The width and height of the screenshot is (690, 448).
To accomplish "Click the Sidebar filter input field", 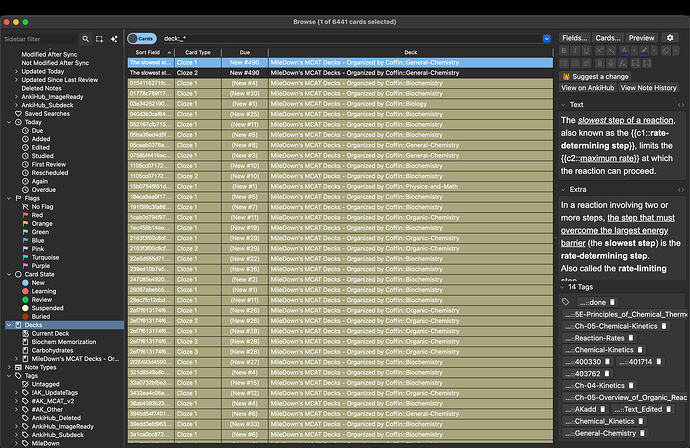I will point(40,39).
